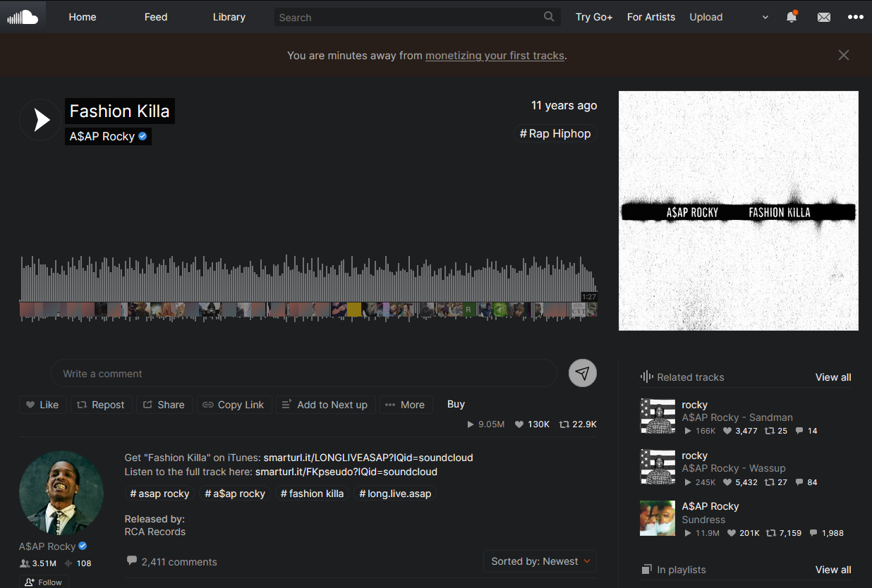This screenshot has width=872, height=588.
Task: Click Sandman's 3,477 likes count
Action: tap(740, 431)
